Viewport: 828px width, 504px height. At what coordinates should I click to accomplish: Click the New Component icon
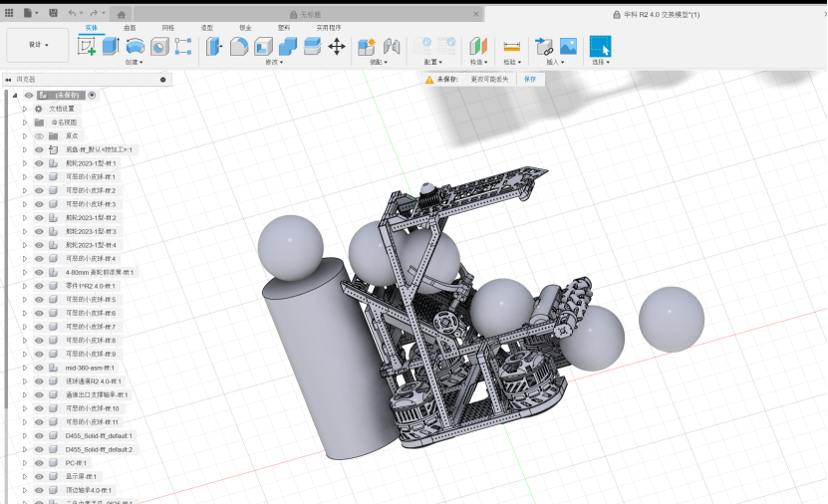pyautogui.click(x=367, y=47)
